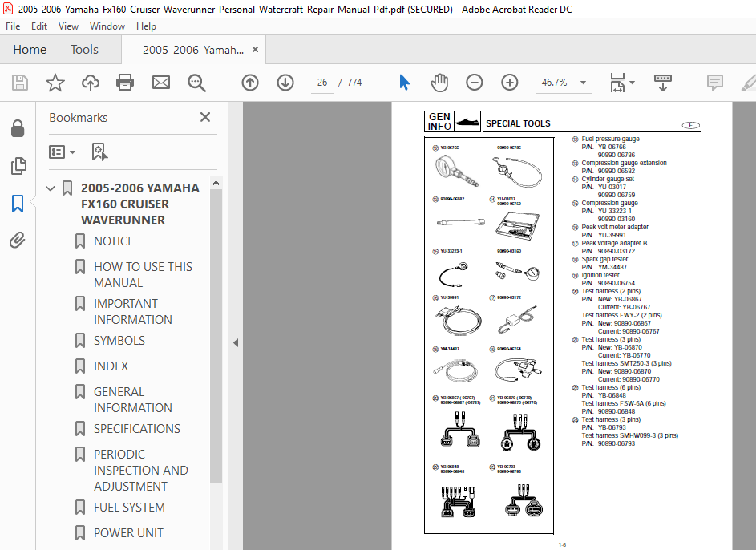This screenshot has height=550, width=756.
Task: Open the security lock panel
Action: click(x=18, y=128)
